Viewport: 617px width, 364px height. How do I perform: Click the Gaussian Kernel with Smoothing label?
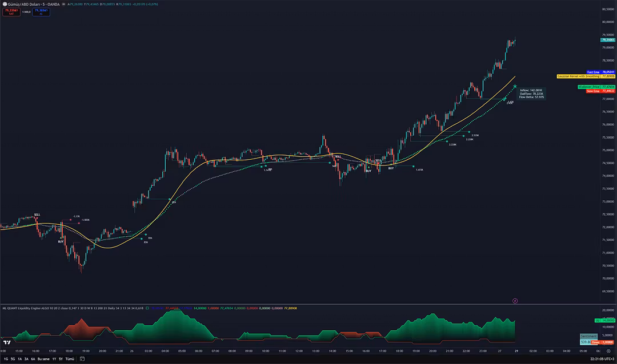(x=578, y=76)
